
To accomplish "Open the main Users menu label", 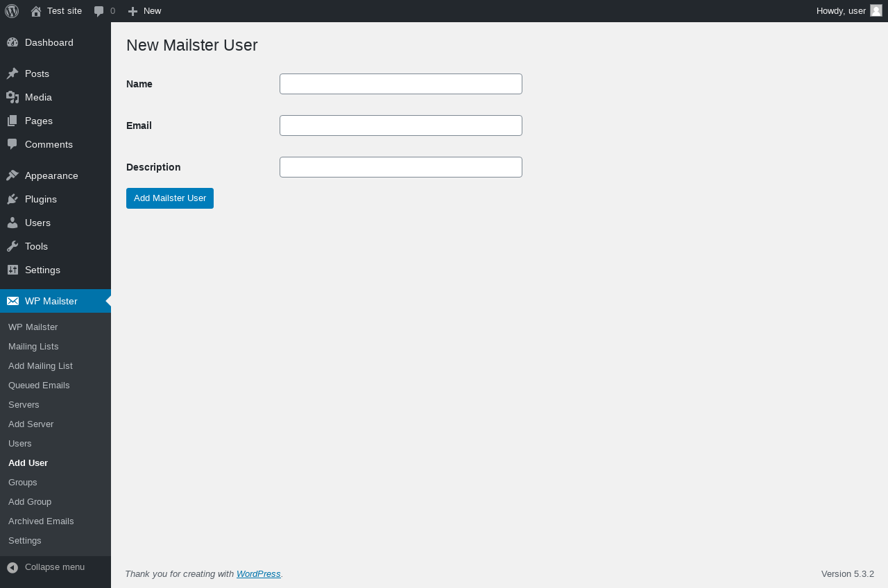I will click(37, 223).
